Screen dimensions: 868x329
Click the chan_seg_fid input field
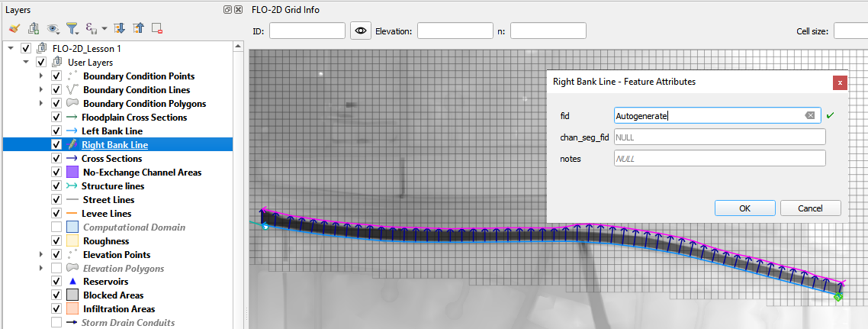pos(719,137)
